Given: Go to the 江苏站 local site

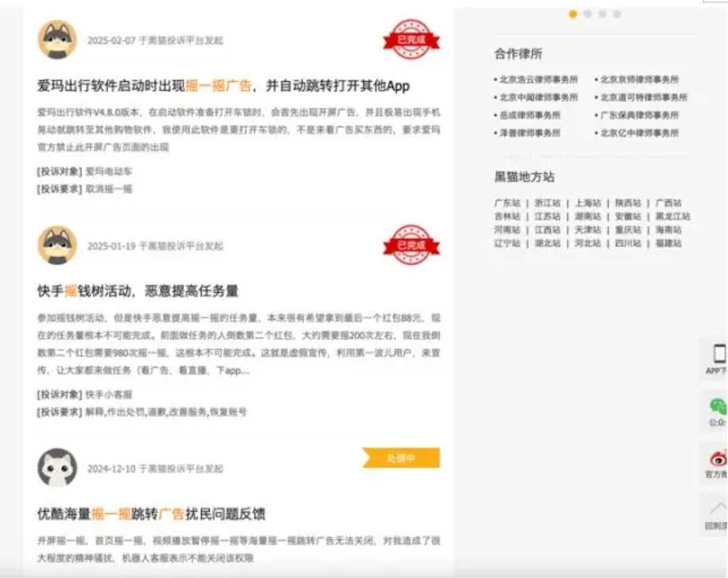Looking at the screenshot, I should 547,217.
